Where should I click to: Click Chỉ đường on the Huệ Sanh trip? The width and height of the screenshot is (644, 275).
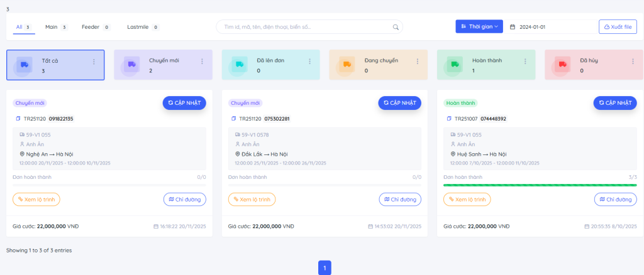coord(615,199)
